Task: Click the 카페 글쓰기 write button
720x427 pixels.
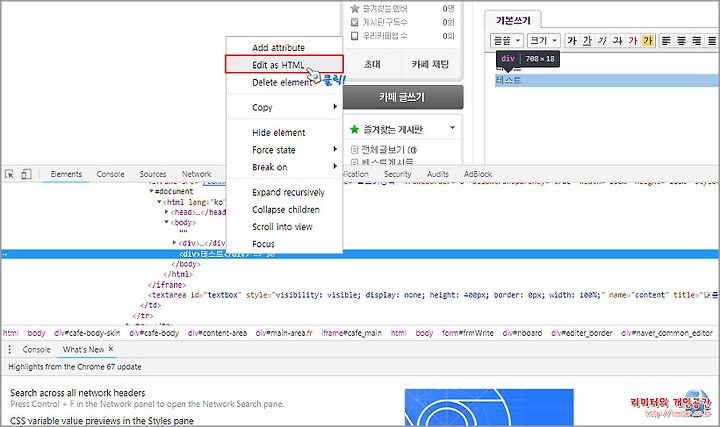Action: coord(402,97)
